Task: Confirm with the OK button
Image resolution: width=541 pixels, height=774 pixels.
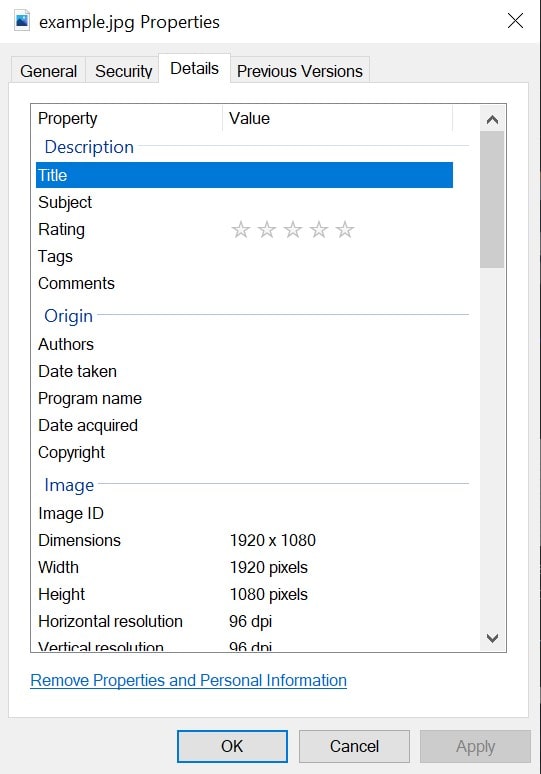Action: pos(232,746)
